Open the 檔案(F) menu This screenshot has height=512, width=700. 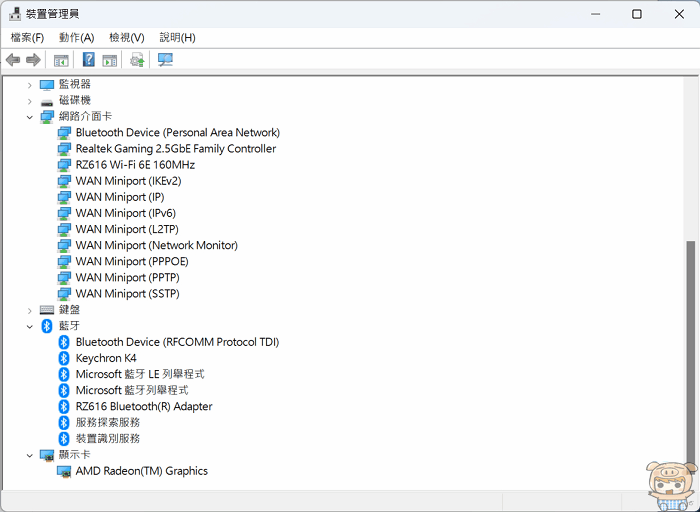[x=27, y=37]
